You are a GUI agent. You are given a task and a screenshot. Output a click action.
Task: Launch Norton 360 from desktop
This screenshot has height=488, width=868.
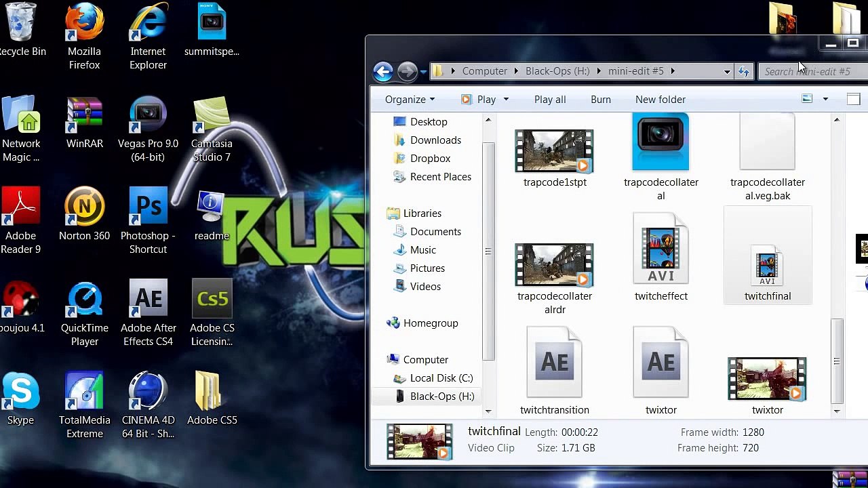coord(84,214)
